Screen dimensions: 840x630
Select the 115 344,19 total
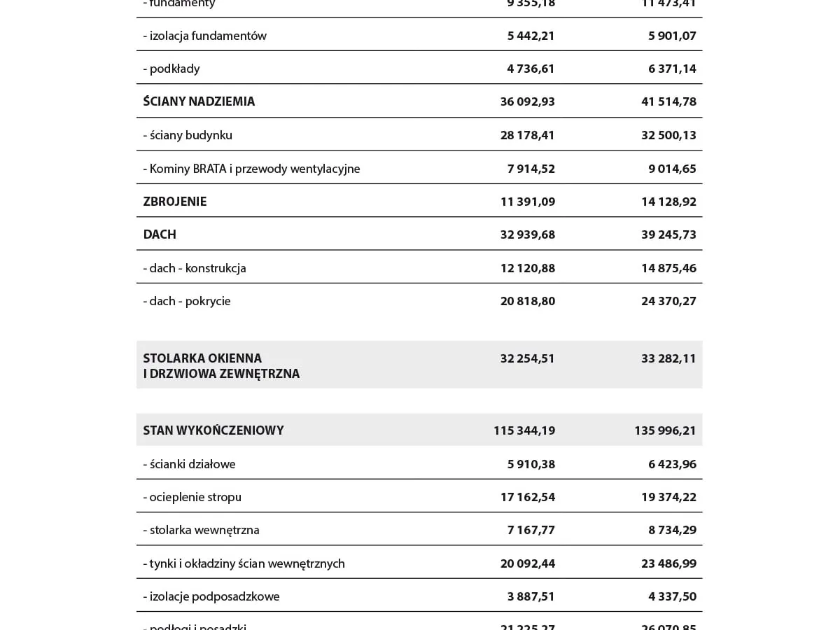[524, 430]
